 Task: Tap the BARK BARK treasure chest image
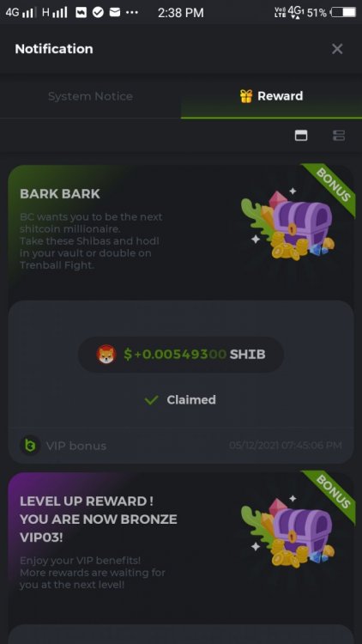(287, 224)
